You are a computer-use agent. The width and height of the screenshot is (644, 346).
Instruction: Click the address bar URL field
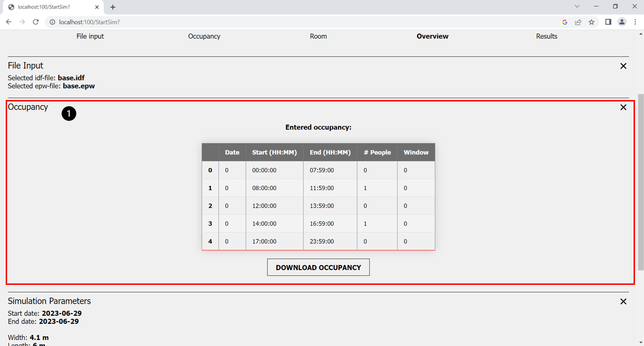284,22
